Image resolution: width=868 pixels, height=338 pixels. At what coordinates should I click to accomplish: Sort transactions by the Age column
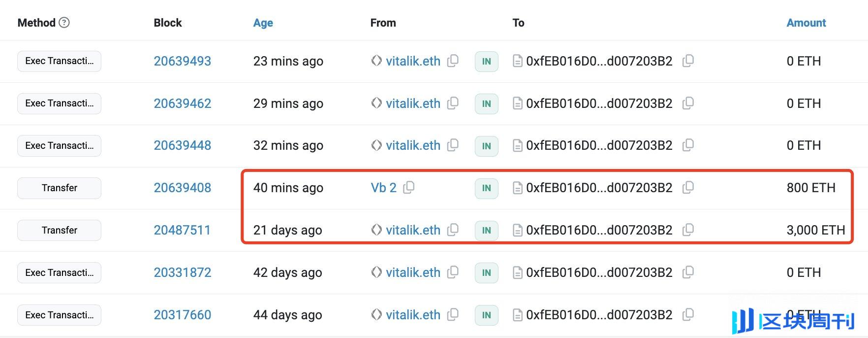(263, 23)
